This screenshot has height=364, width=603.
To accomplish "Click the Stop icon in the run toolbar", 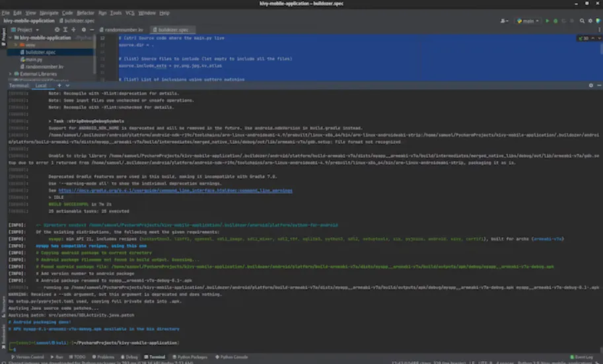I will click(x=572, y=20).
